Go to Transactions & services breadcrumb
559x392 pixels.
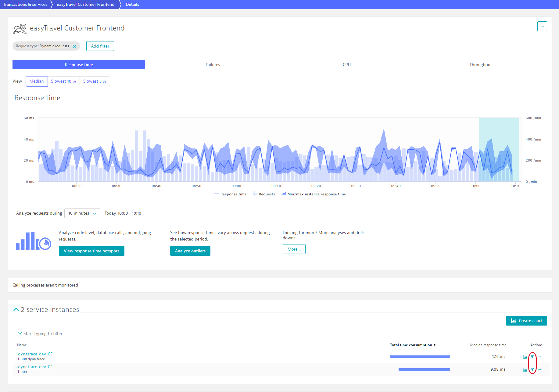pyautogui.click(x=25, y=4)
